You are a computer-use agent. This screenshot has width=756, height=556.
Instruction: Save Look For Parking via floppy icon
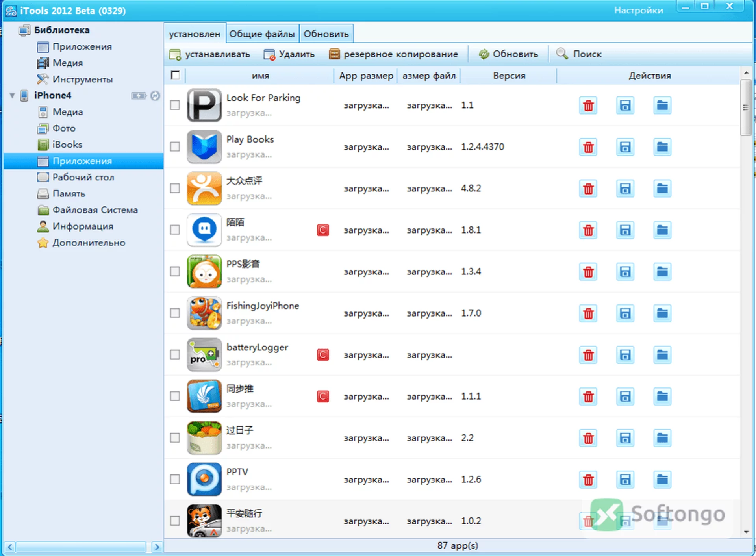click(x=625, y=106)
